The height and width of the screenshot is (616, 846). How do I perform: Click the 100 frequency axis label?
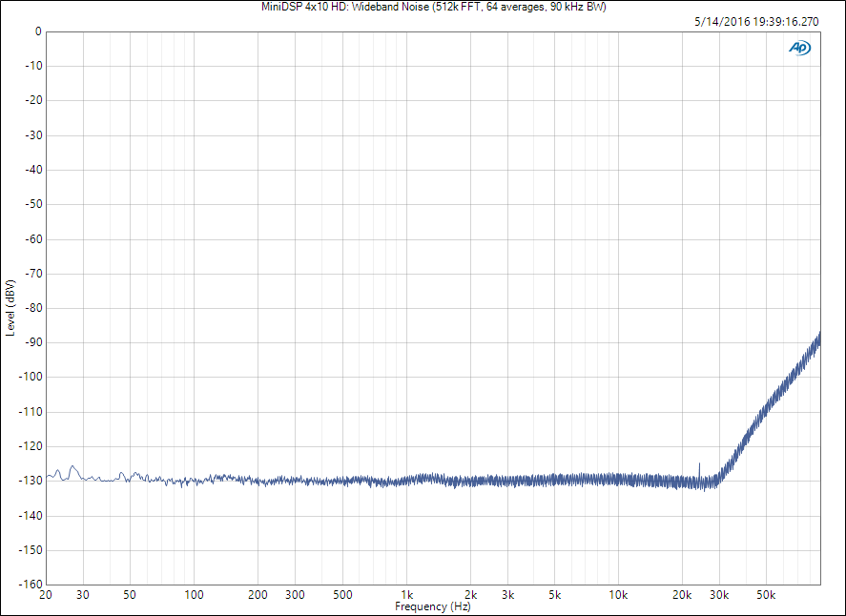point(194,595)
